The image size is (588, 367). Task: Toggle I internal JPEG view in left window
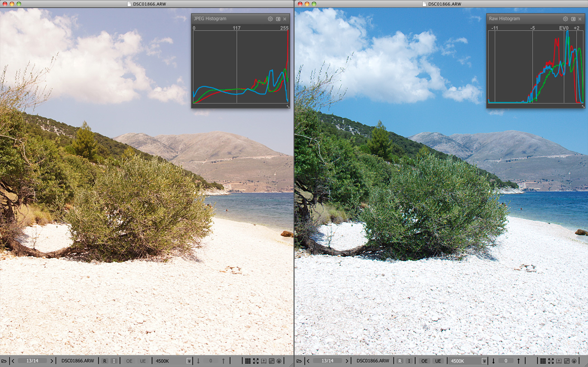click(x=114, y=361)
